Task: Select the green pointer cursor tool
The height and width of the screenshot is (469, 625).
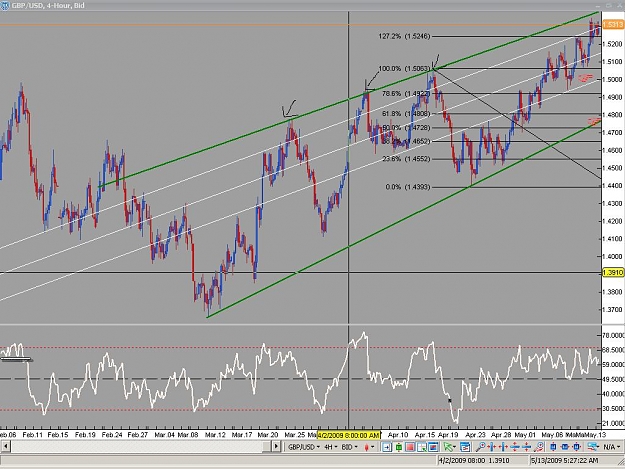Action: 448,447
